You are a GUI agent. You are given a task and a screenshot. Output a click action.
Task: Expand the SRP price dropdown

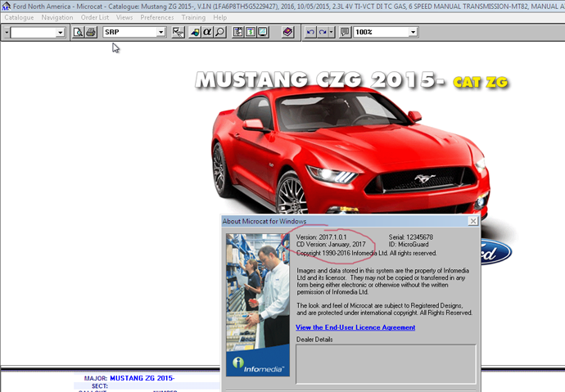pos(160,32)
